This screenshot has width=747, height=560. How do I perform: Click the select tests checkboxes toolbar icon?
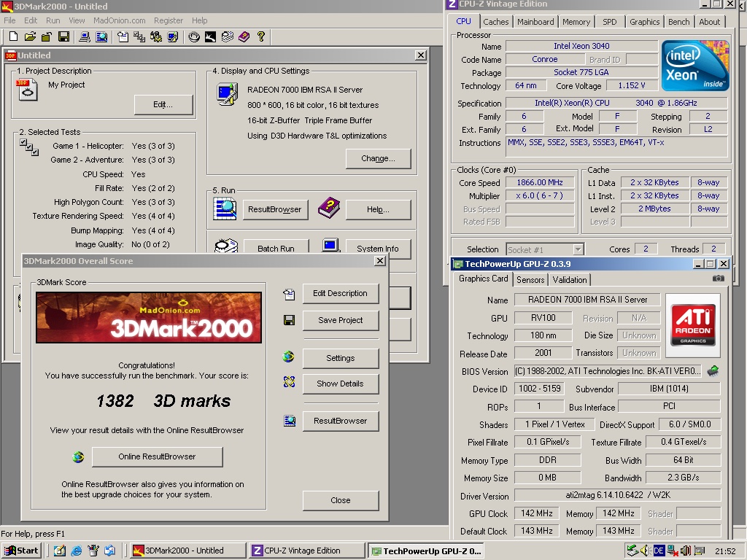(x=139, y=36)
